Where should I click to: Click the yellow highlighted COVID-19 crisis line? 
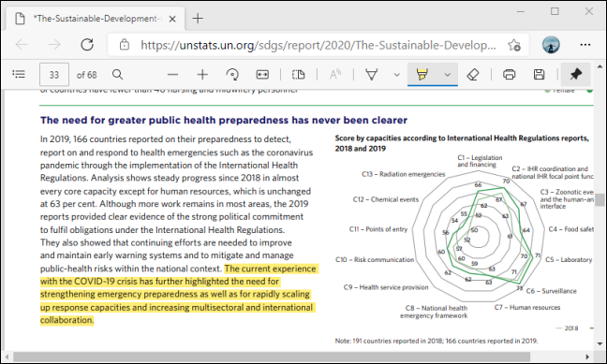point(159,282)
